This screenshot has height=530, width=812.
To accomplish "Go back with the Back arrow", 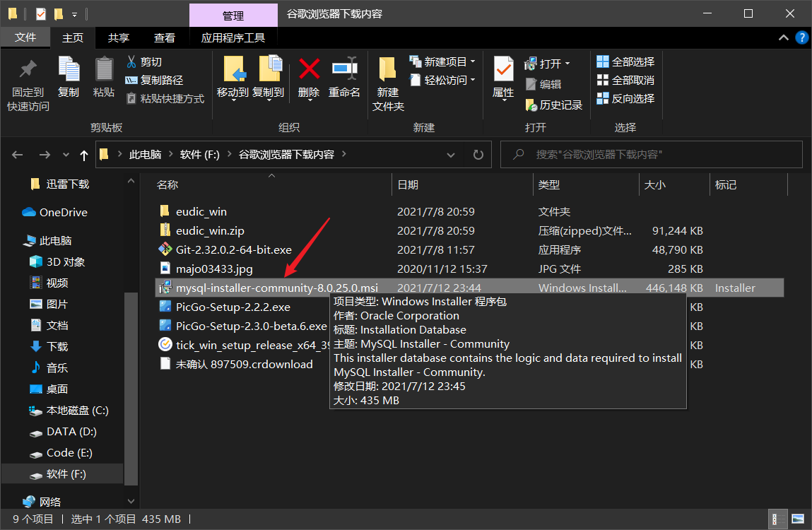I will tap(18, 154).
